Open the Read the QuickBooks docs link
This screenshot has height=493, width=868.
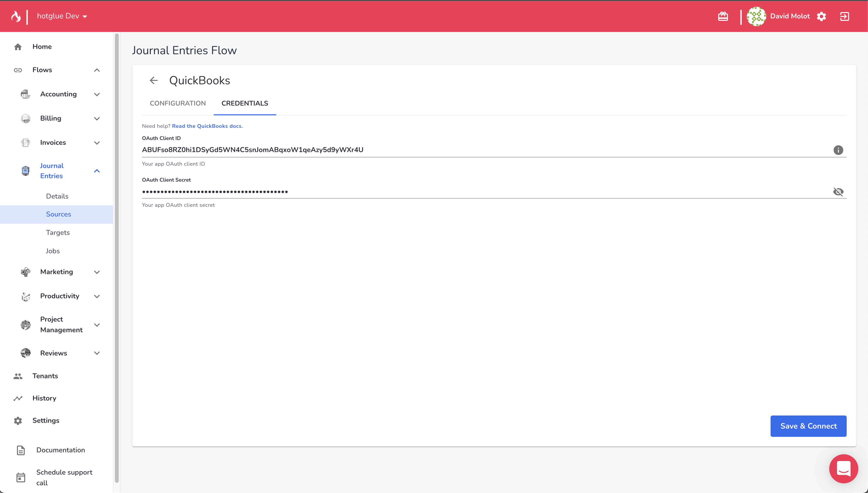tap(207, 126)
